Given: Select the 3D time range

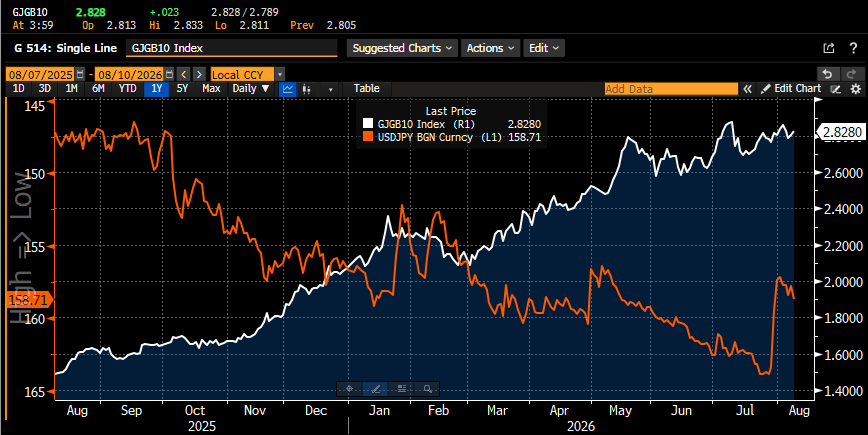Looking at the screenshot, I should pos(45,89).
